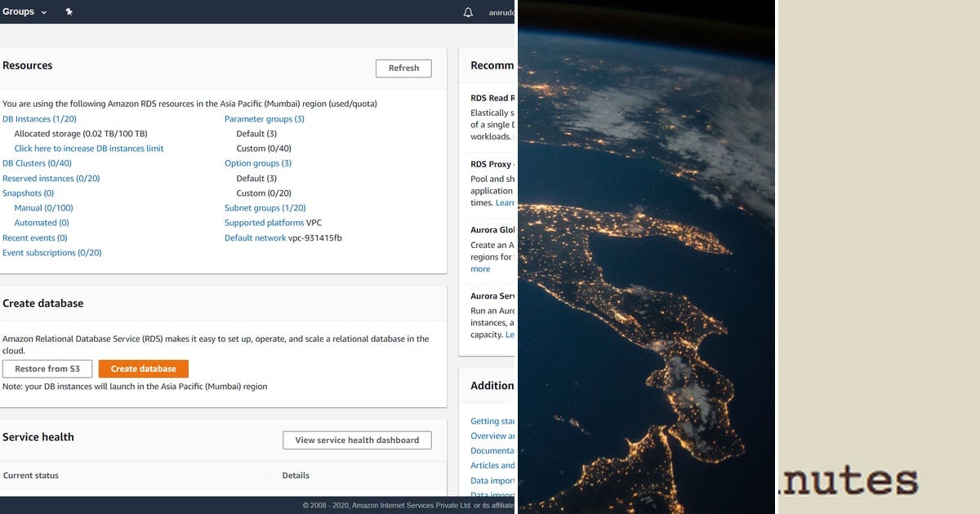Open the DB Instances list
The image size is (980, 514).
click(x=38, y=118)
